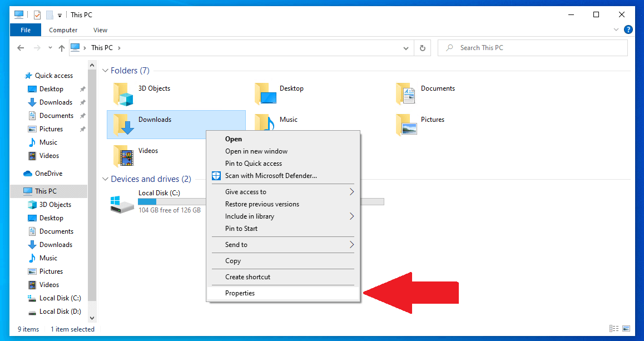This screenshot has height=341, width=644.
Task: Unpin Pictures from Quick access
Action: pyautogui.click(x=82, y=129)
